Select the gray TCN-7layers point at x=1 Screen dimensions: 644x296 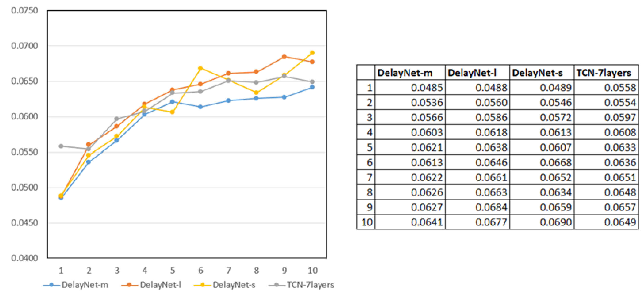pos(61,146)
